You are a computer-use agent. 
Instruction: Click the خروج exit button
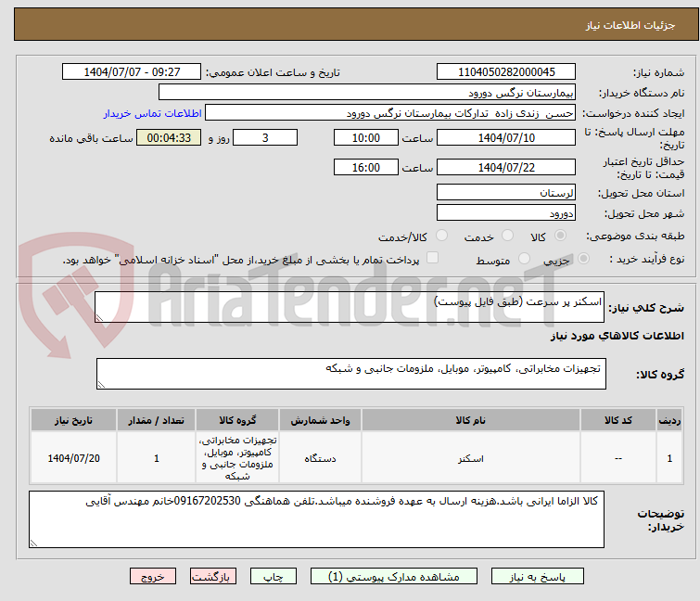pos(153,576)
